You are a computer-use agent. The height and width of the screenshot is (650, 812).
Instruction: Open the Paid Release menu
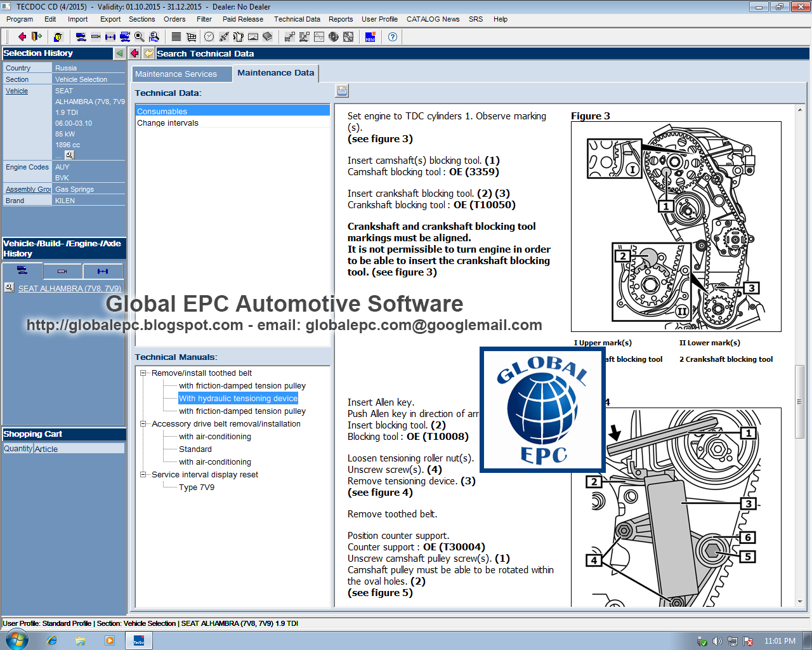242,19
